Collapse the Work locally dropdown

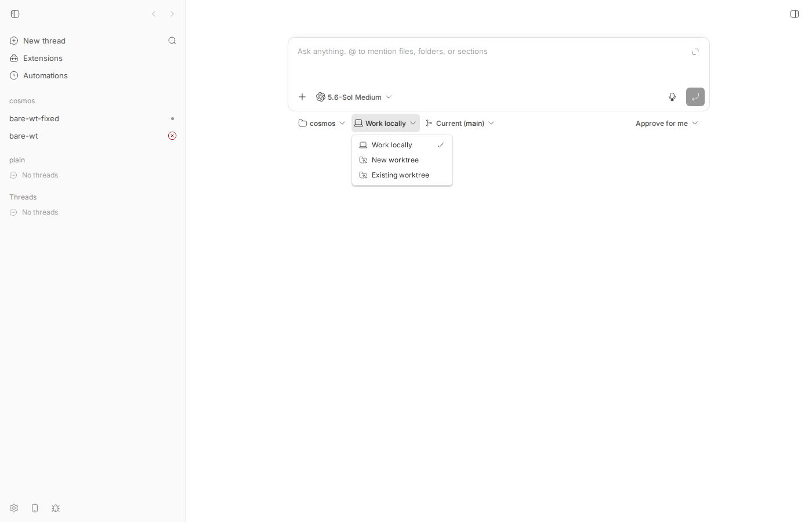pos(386,123)
